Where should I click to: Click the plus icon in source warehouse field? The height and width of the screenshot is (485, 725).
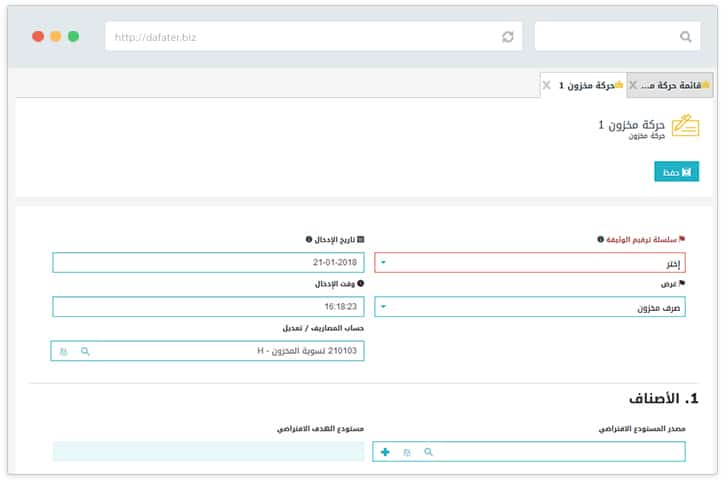click(385, 453)
